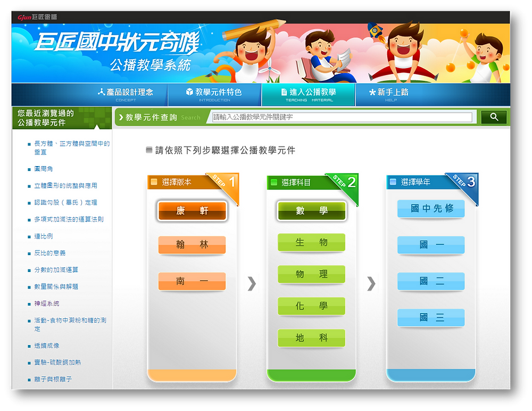
Task: Click the arrow between step 1 and 2
Action: 252,284
